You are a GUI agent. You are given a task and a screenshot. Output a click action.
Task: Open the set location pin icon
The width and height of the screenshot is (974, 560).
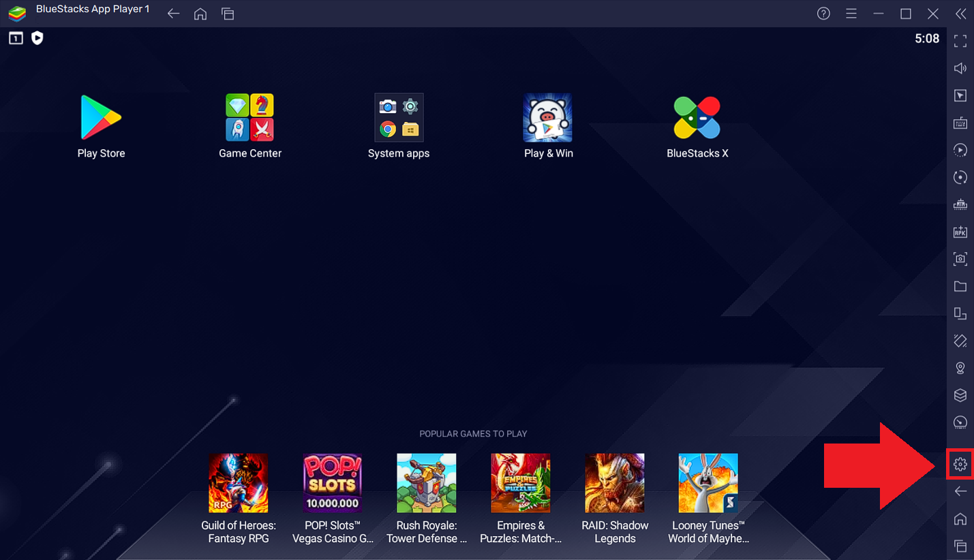960,368
